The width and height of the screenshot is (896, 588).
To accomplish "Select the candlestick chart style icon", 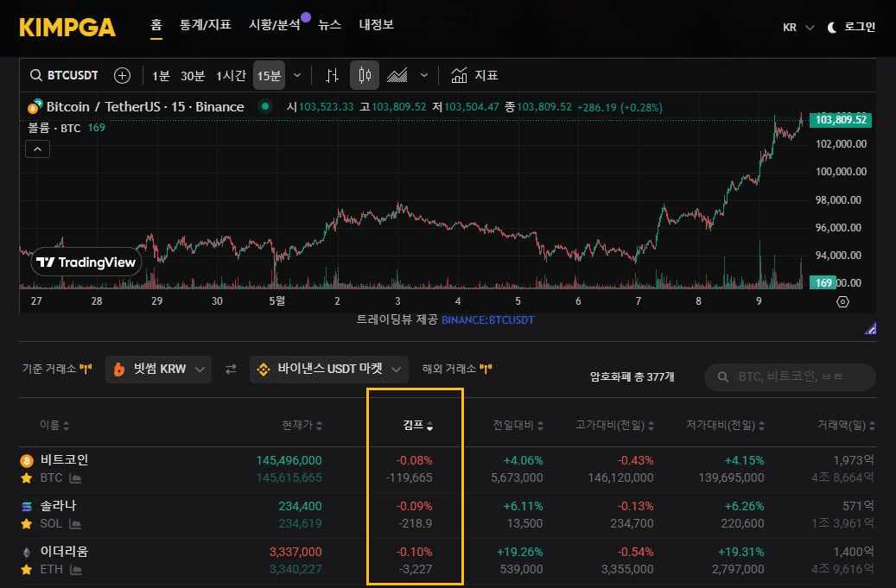I will (x=365, y=75).
